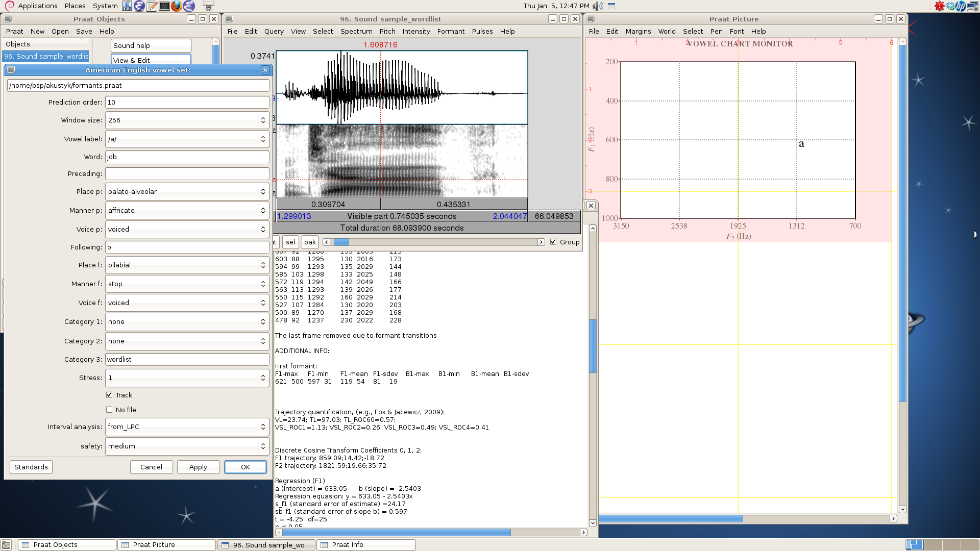Open the network connection tray icon
The image size is (980, 551).
(973, 6)
